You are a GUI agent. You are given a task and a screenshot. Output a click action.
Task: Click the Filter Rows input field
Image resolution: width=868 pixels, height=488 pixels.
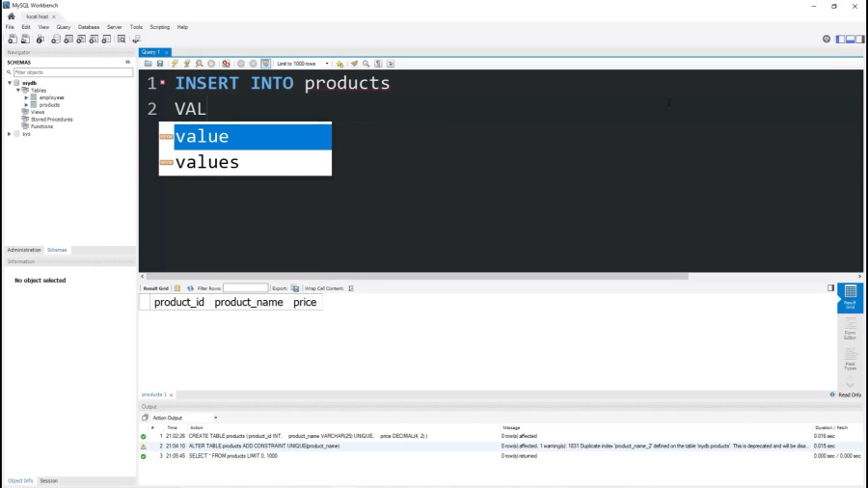[245, 288]
